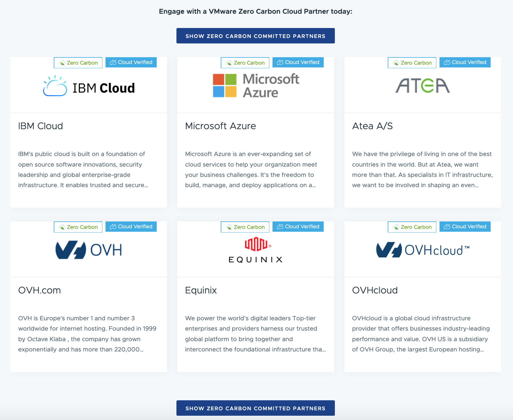The width and height of the screenshot is (513, 420).
Task: Select the Equinix 'world's digital leaders' description
Action: tap(255, 334)
